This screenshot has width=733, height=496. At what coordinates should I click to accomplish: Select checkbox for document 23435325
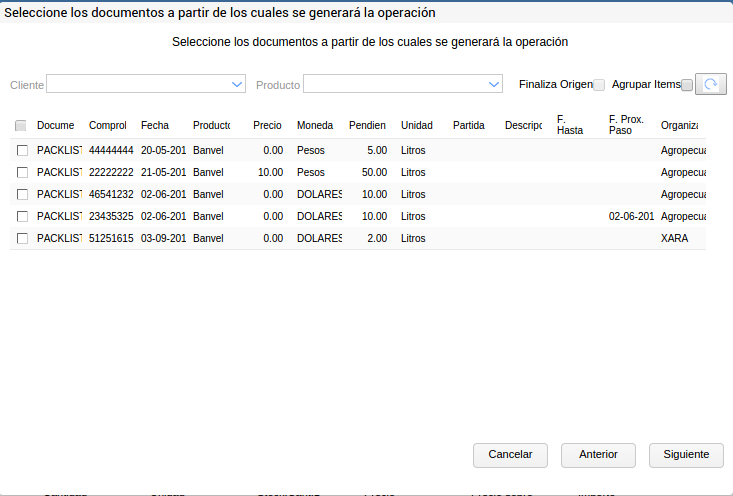coord(22,216)
